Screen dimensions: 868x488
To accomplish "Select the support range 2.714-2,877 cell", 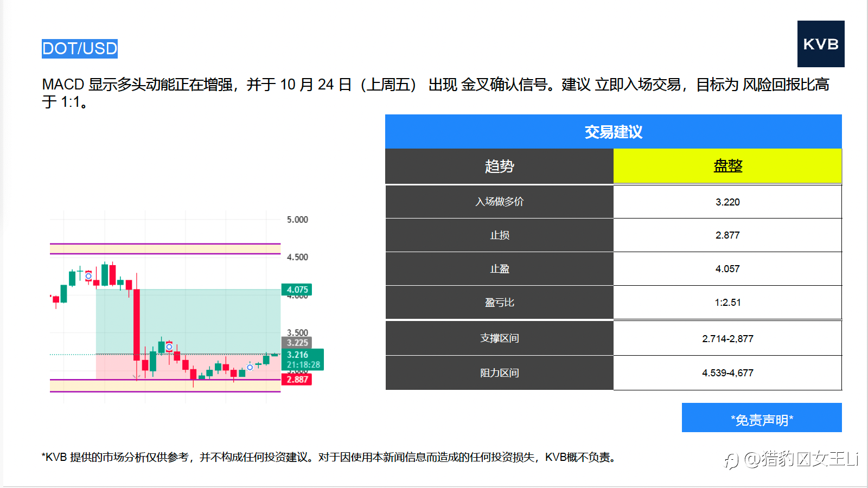I will tap(727, 339).
